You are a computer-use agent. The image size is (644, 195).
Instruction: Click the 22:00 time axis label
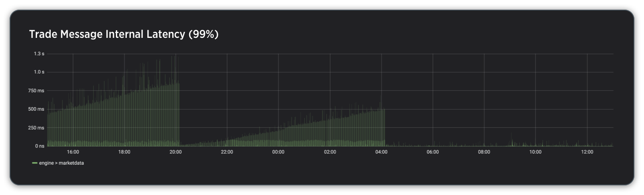(x=227, y=152)
